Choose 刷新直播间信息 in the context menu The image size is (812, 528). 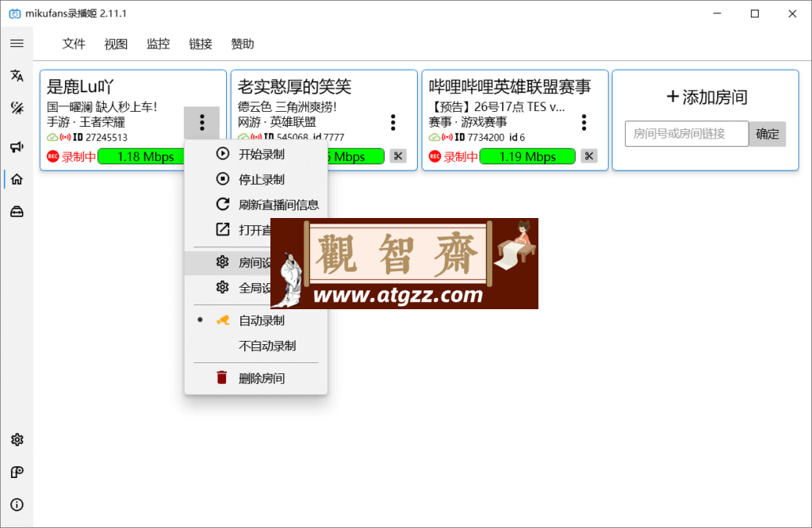pyautogui.click(x=256, y=205)
